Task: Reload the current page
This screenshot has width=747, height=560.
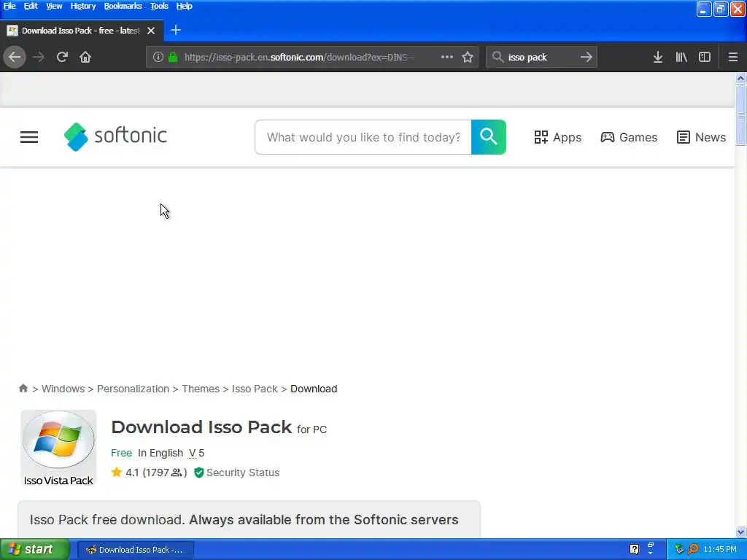Action: coord(62,57)
